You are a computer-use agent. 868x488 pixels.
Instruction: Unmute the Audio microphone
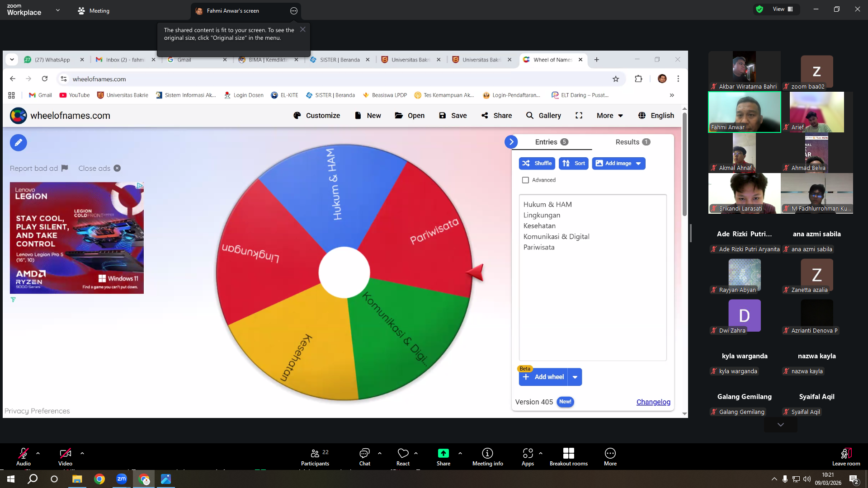(x=24, y=456)
